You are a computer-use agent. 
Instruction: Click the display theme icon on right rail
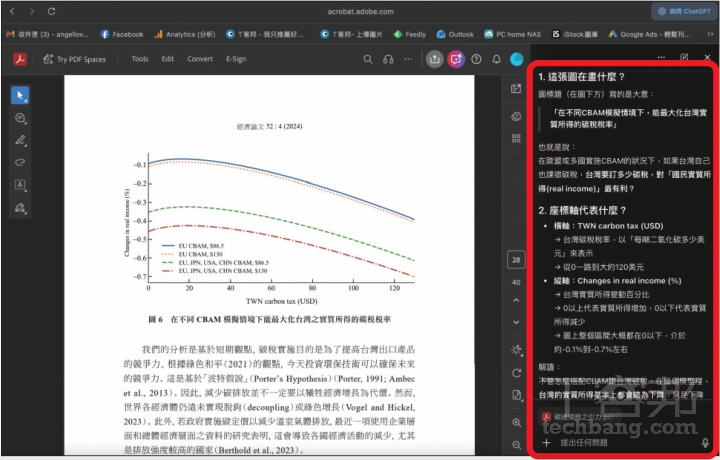click(x=516, y=350)
